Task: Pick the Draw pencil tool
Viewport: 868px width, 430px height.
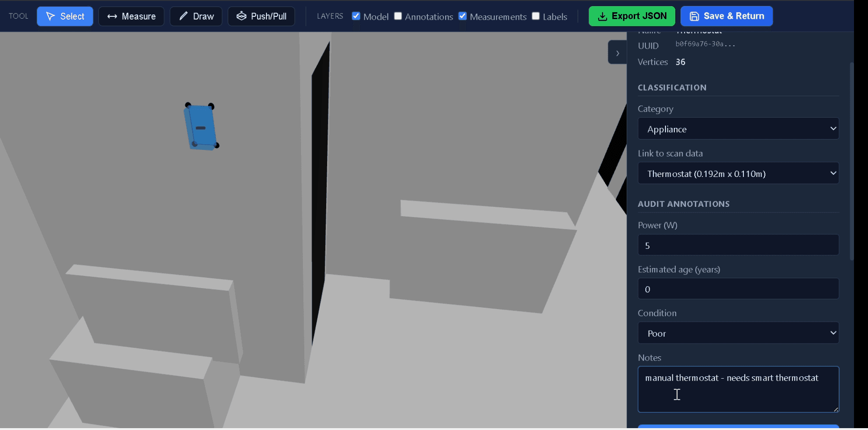Action: point(196,16)
